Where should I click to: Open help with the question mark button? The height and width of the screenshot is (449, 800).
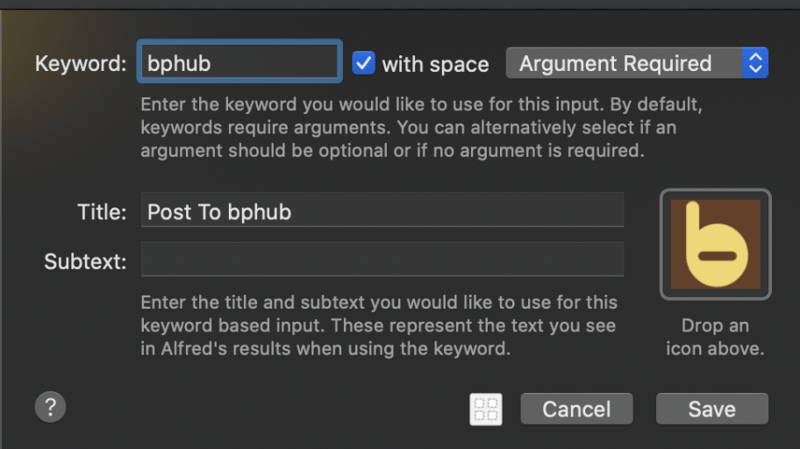[x=50, y=406]
